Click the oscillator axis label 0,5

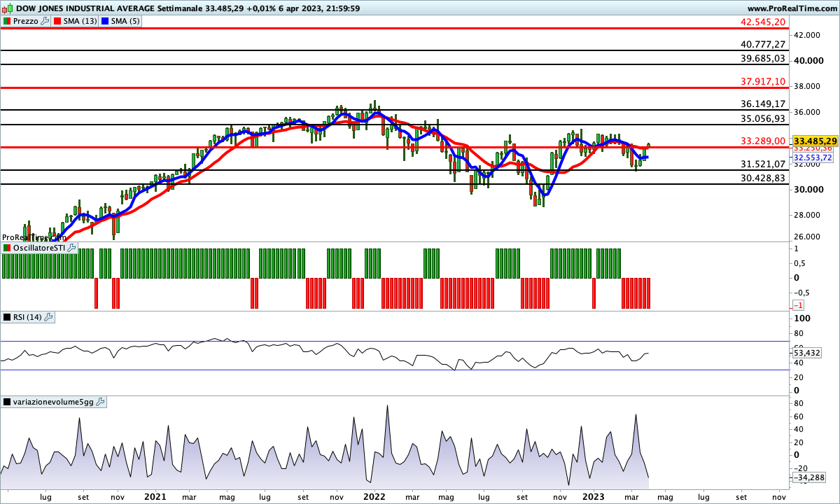click(x=801, y=263)
